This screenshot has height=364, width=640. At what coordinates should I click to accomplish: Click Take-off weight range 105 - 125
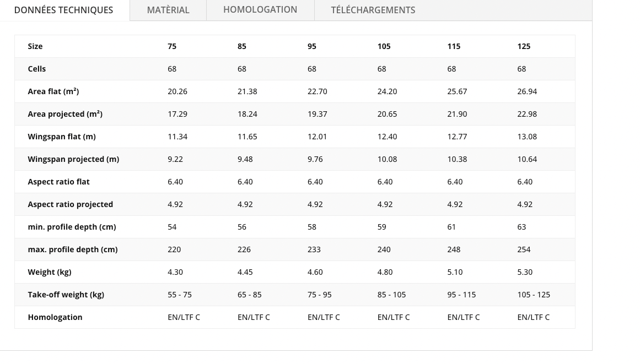coord(534,295)
